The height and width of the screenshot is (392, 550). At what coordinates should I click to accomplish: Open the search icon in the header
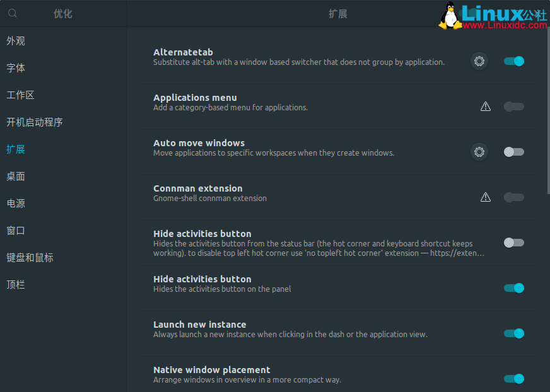pyautogui.click(x=11, y=13)
